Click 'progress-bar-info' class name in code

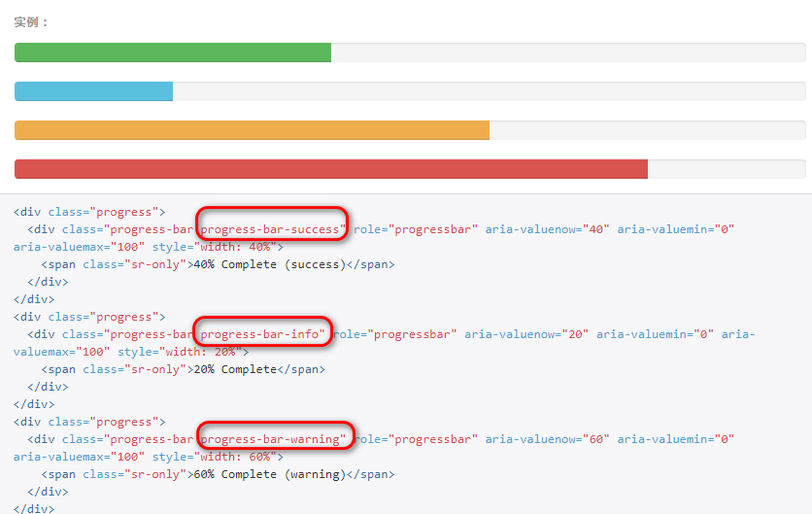coord(259,334)
